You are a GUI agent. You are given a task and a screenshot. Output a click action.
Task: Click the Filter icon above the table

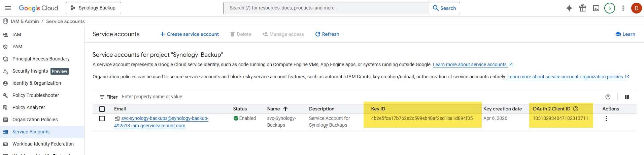click(x=102, y=97)
